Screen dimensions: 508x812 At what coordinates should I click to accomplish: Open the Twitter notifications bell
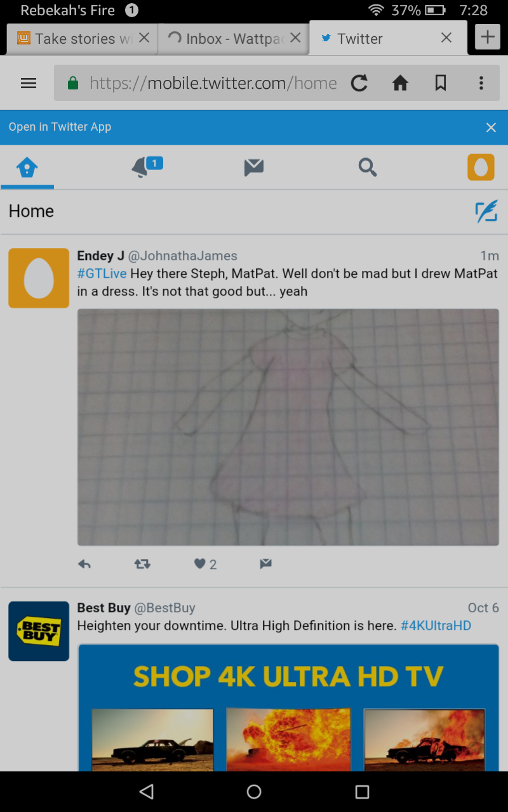[x=146, y=167]
